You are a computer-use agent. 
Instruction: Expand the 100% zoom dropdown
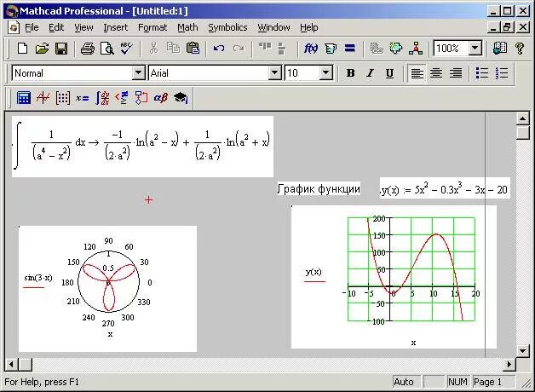(475, 49)
